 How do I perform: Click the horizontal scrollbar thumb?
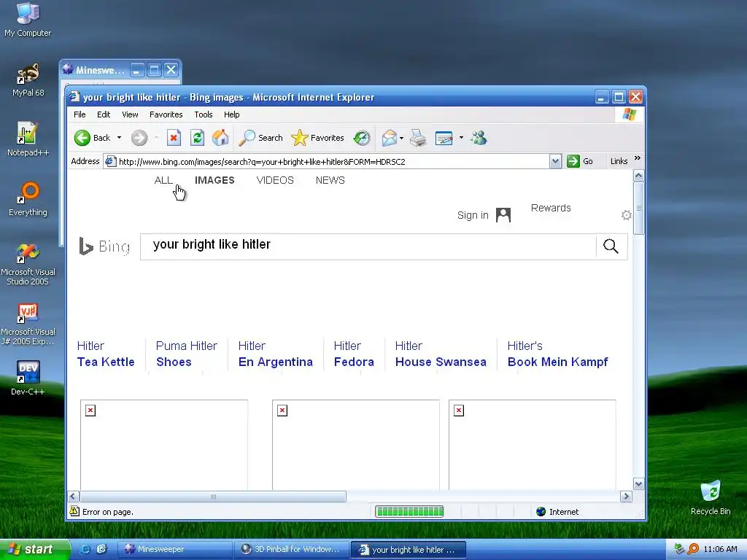(x=213, y=497)
